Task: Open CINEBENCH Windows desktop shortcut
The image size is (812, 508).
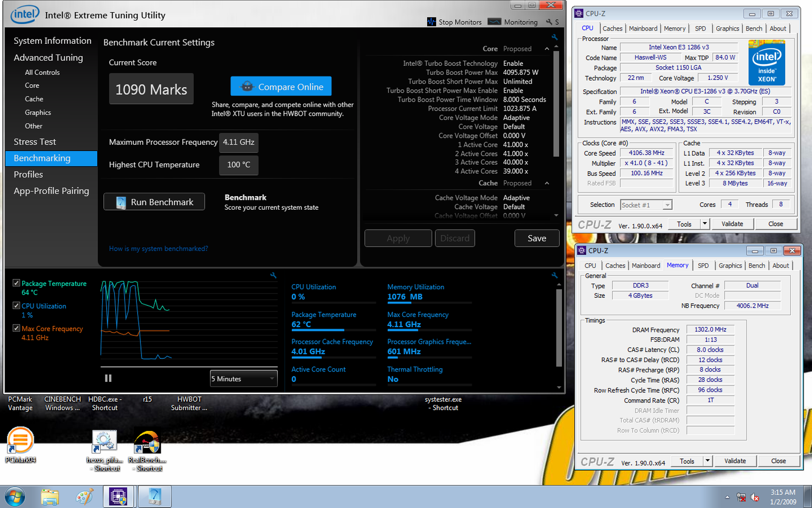Action: click(62, 403)
